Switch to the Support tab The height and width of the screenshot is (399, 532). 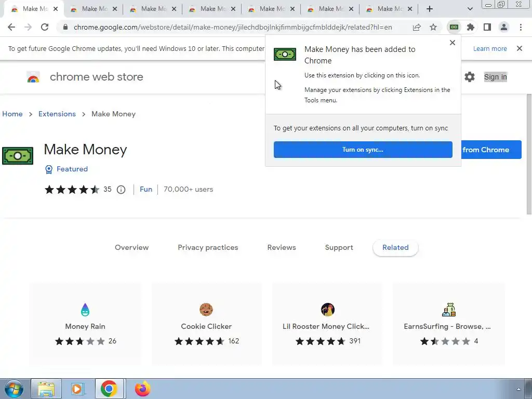click(x=339, y=248)
